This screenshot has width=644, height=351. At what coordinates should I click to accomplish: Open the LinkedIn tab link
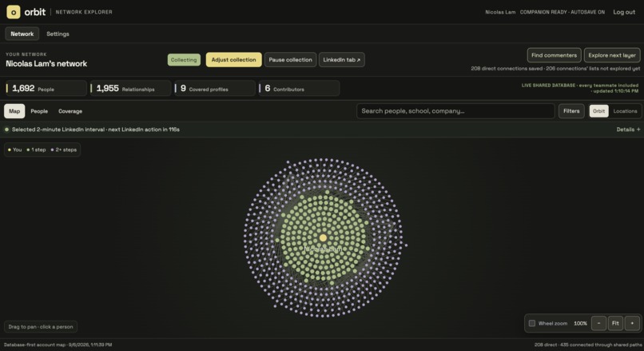point(342,60)
